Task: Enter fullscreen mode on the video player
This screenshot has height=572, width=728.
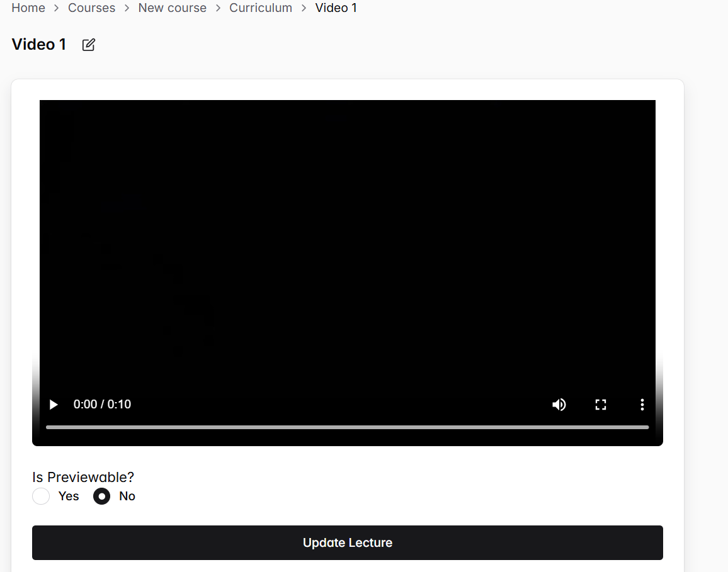Action: tap(601, 405)
